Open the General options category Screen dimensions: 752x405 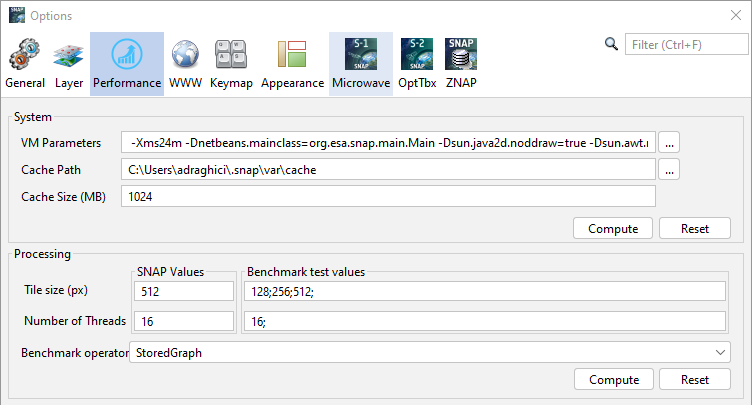coord(25,64)
